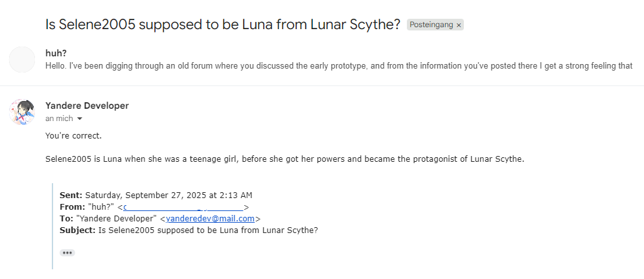
Task: Click the "huh?" sender name in the thread
Action: (56, 53)
